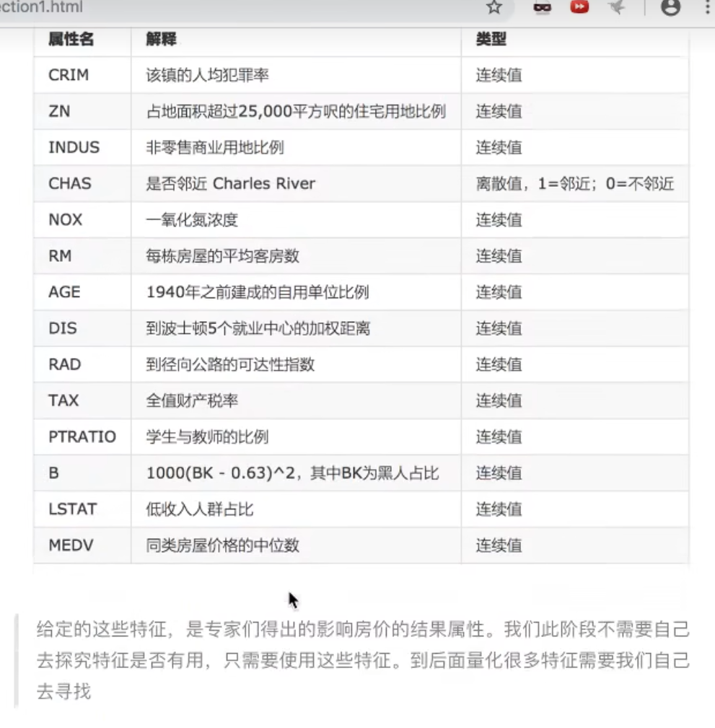
Task: Click the description 是否邻近 Charles River
Action: click(x=230, y=183)
